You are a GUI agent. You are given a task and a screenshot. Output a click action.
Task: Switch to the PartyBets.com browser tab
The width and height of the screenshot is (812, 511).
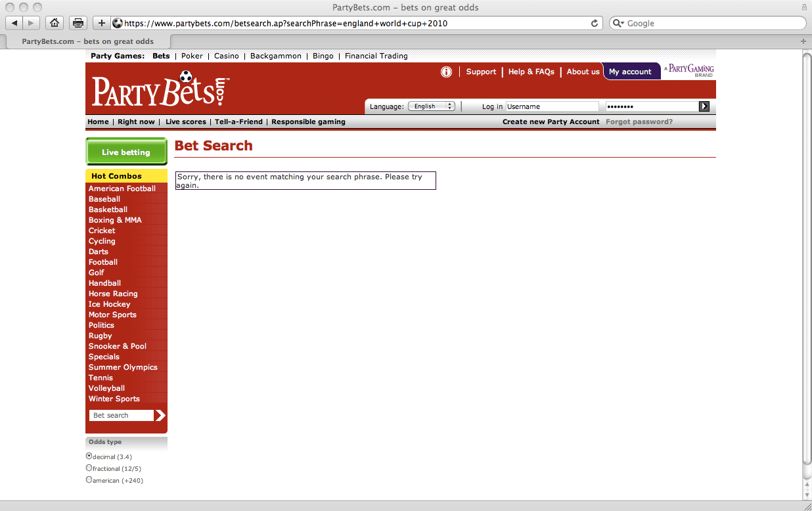[x=87, y=41]
